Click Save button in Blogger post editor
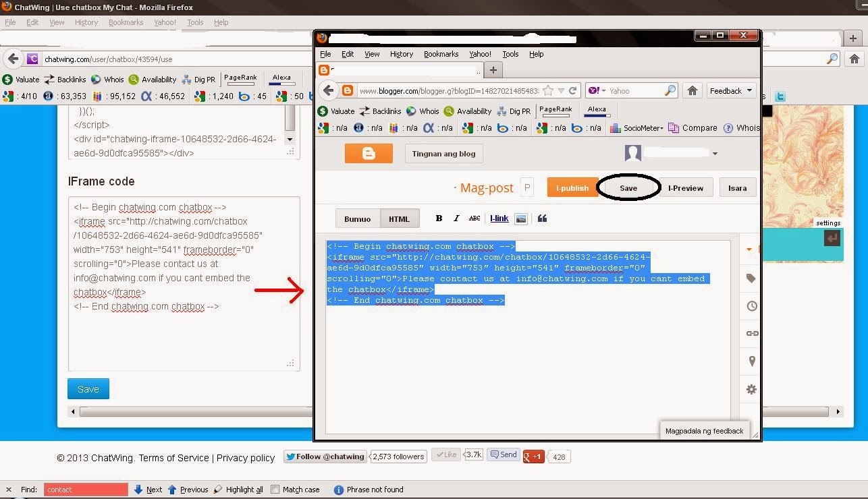Viewport: 868px width, 499px height. pos(628,188)
